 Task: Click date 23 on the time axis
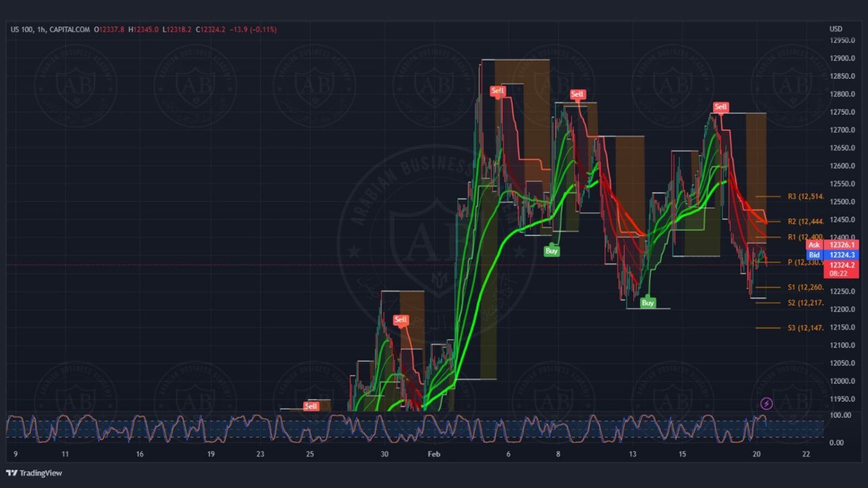pos(260,454)
